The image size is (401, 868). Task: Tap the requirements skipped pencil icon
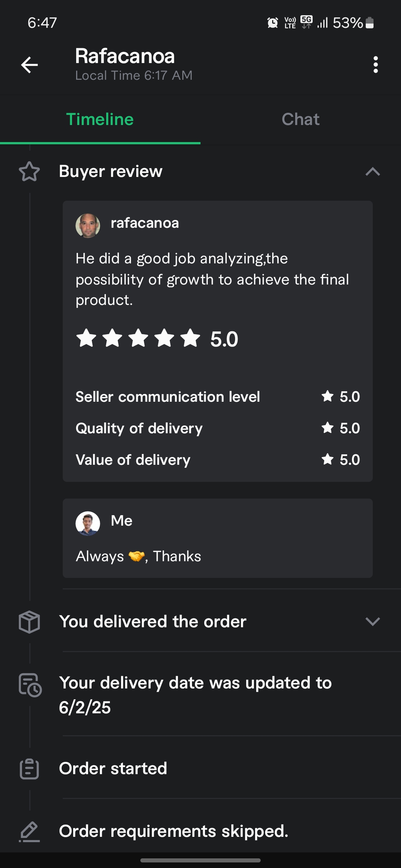click(29, 831)
